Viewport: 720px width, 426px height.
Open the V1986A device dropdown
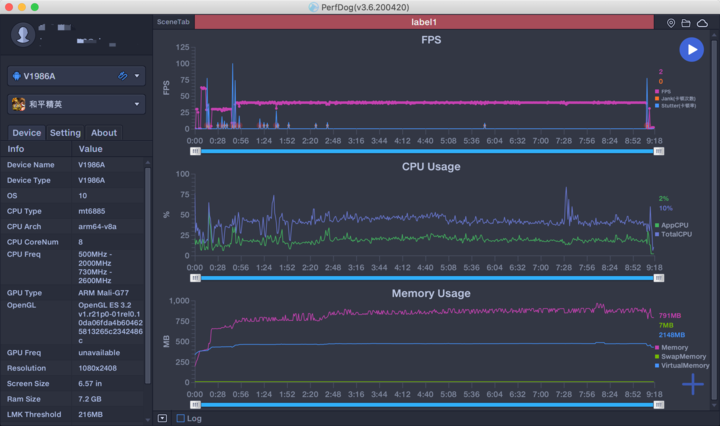coord(137,76)
